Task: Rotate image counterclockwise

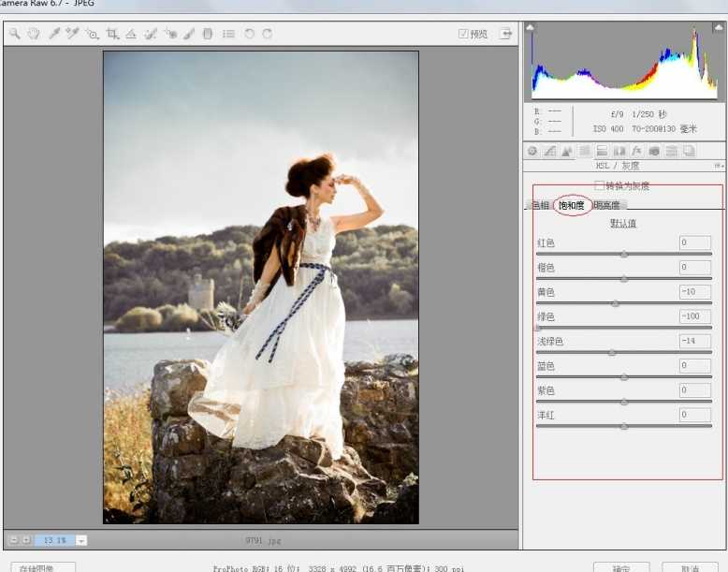Action: [x=249, y=34]
